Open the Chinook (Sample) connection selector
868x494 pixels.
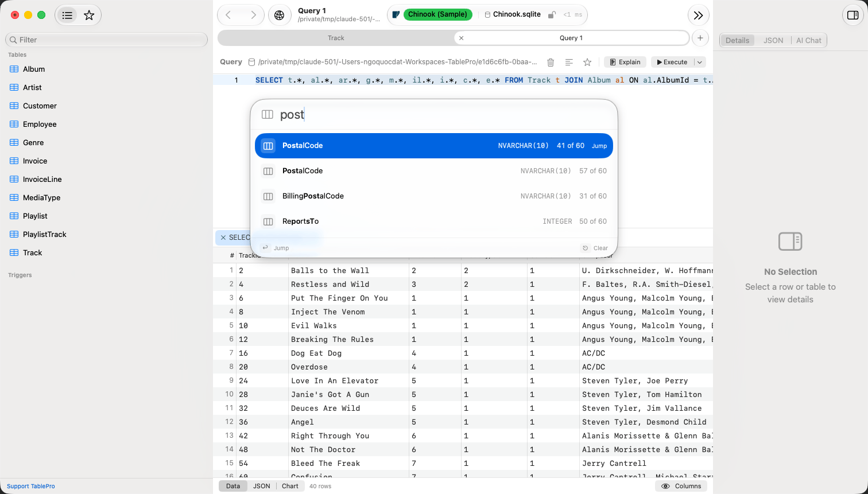point(437,15)
